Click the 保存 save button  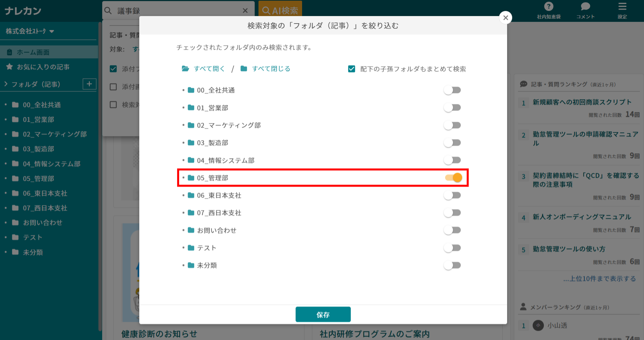pos(323,314)
